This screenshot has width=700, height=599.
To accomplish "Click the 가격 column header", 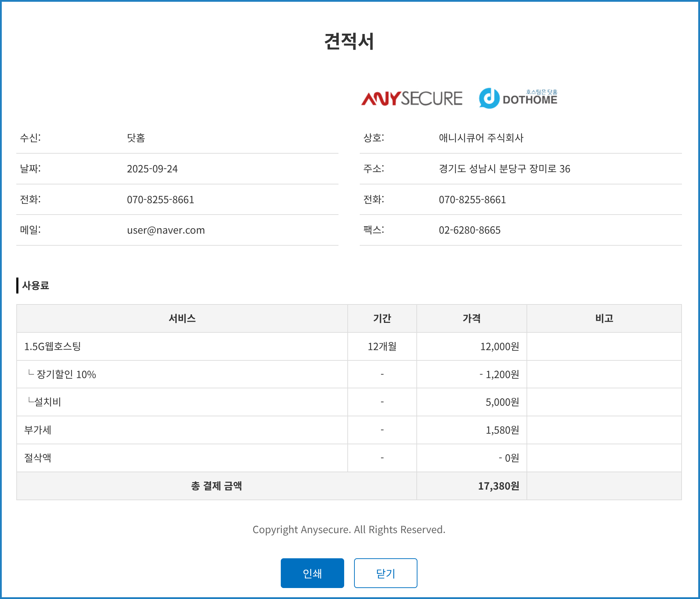I will [x=471, y=318].
